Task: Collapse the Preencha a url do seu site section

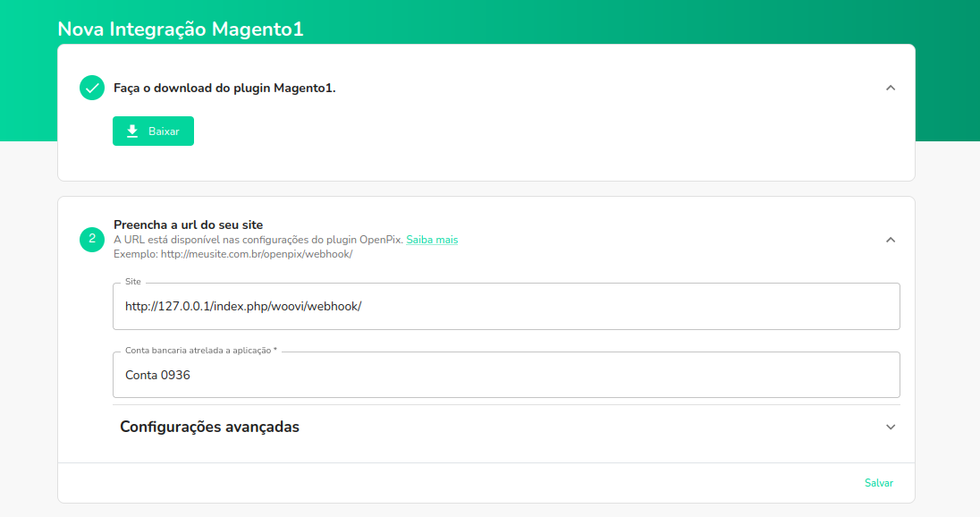Action: click(x=890, y=240)
